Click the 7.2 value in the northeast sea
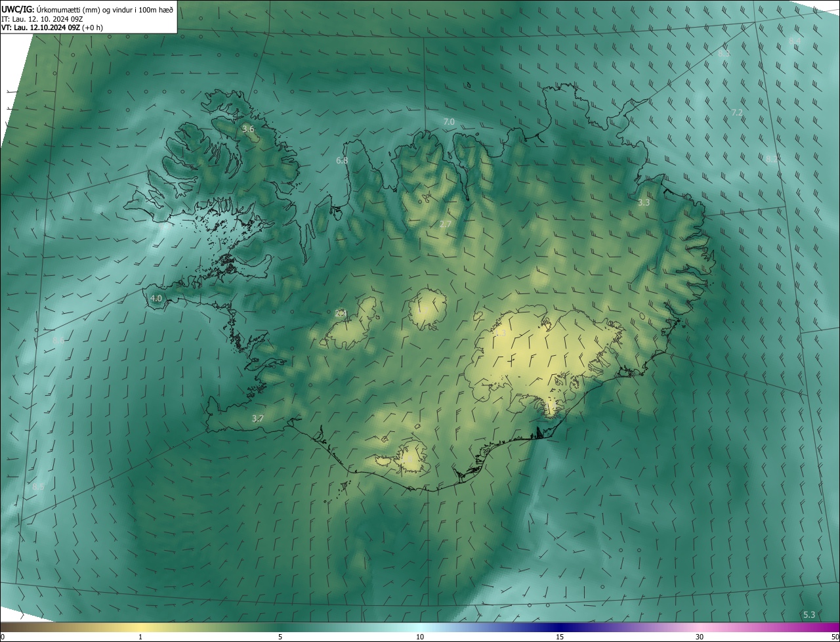Image resolution: width=840 pixels, height=642 pixels. coord(737,112)
